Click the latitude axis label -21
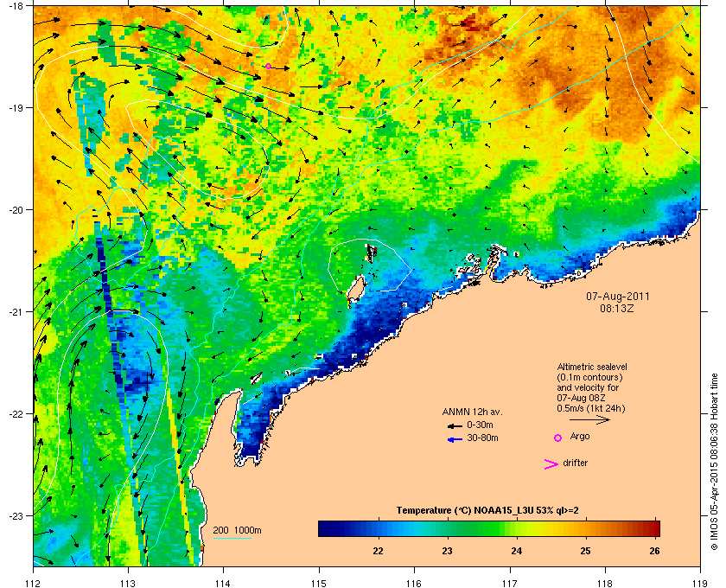726x588 pixels. click(x=16, y=312)
